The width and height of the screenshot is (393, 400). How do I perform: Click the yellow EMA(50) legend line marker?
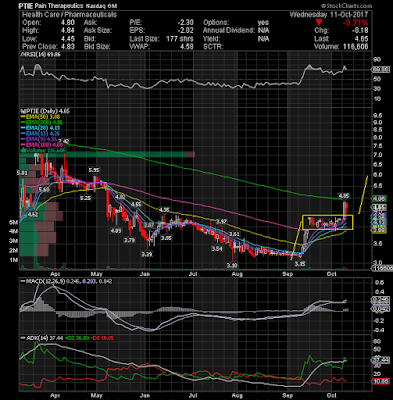tap(23, 117)
